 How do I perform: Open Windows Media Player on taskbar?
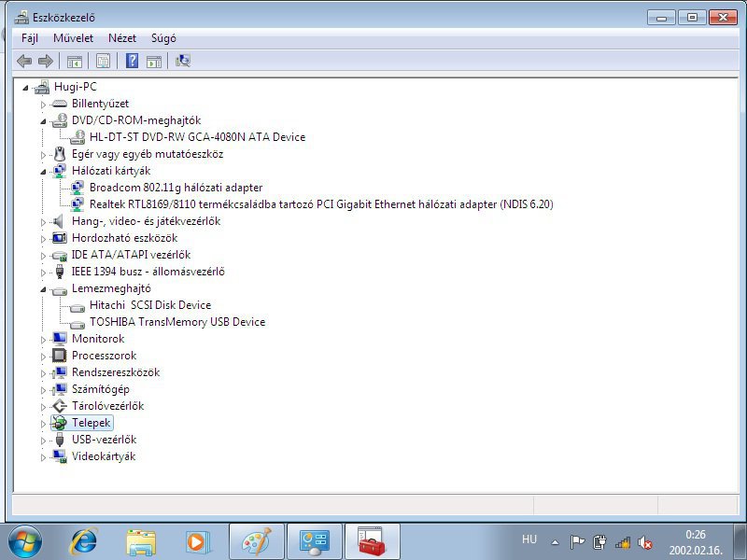click(197, 542)
